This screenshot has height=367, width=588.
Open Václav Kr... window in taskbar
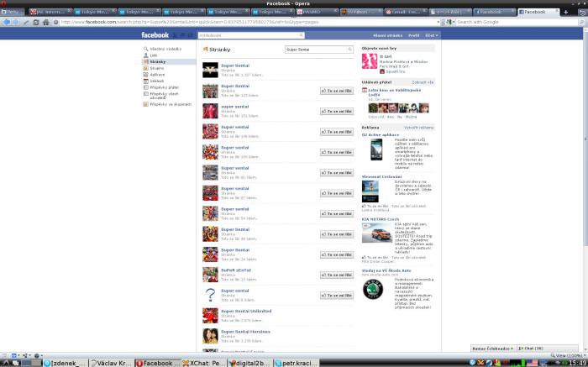pos(112,363)
